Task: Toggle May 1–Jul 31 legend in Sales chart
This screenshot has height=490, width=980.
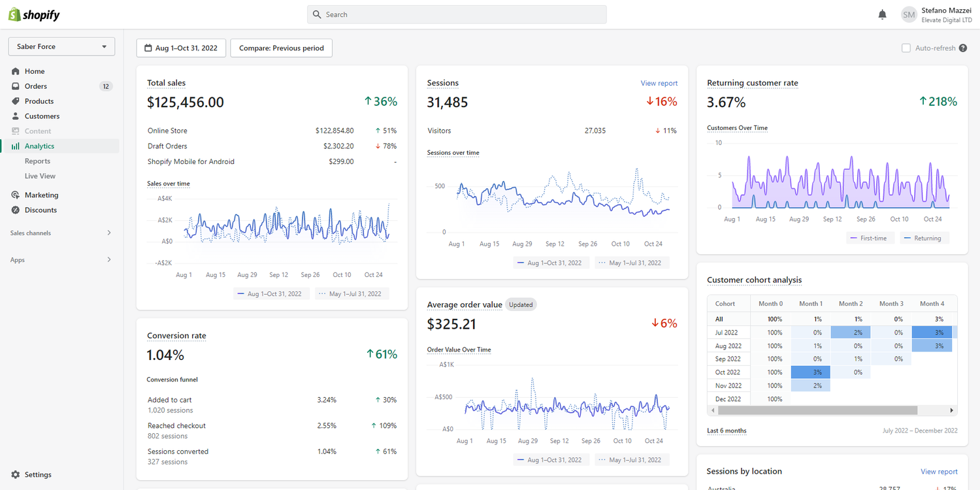Action: coord(352,294)
